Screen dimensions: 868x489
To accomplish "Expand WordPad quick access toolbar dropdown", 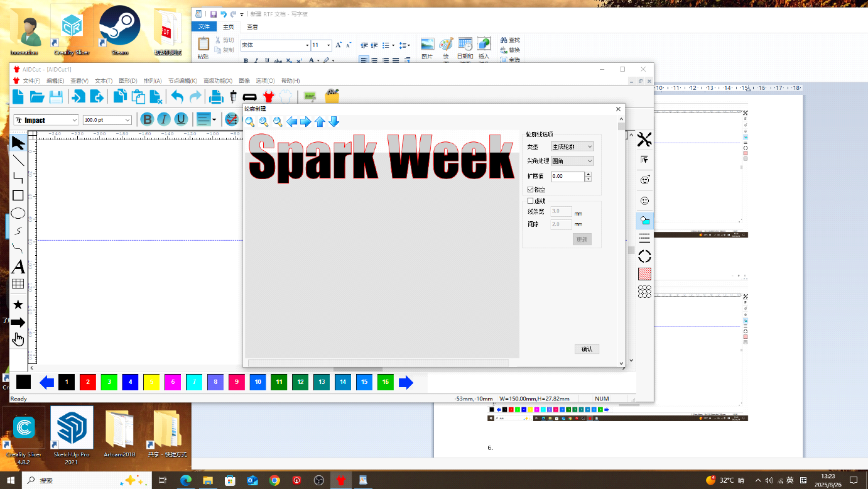I will coord(242,14).
